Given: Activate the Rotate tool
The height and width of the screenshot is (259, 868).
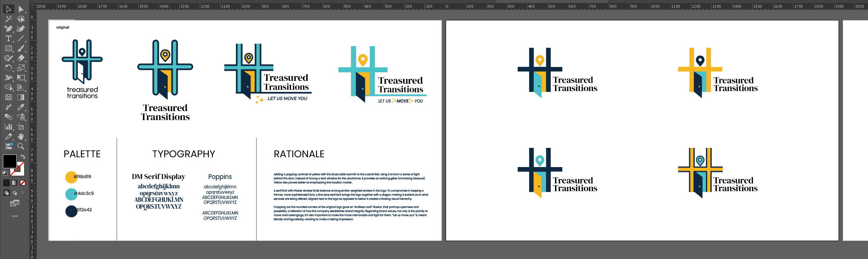Looking at the screenshot, I should (x=8, y=68).
